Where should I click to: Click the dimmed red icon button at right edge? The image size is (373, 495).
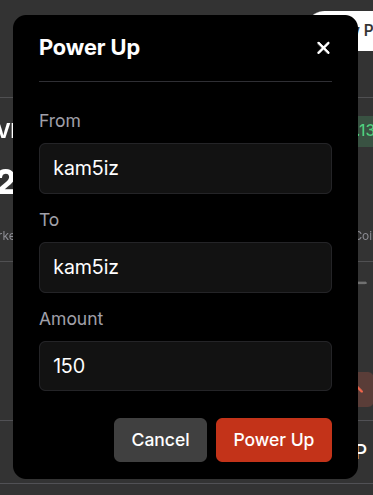(365, 389)
